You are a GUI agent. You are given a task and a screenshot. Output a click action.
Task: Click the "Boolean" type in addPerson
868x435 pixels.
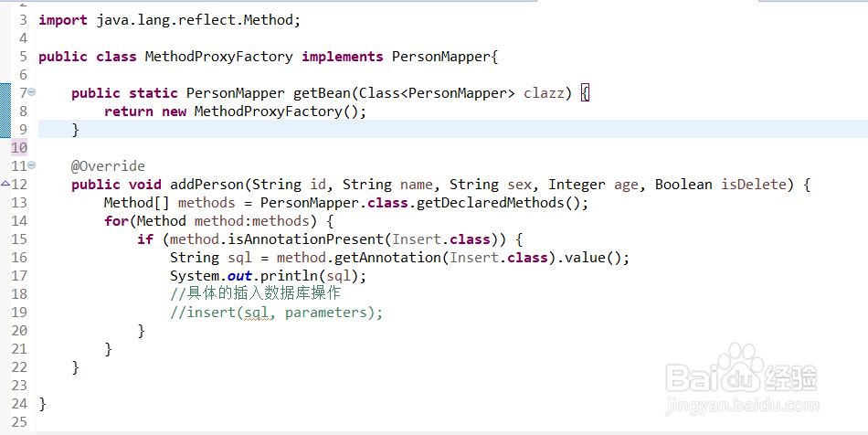coord(683,185)
